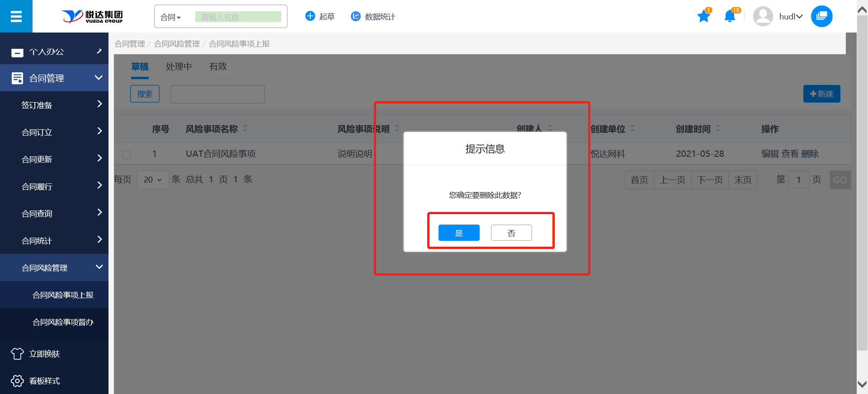
Task: Click the user avatar icon
Action: [x=763, y=17]
